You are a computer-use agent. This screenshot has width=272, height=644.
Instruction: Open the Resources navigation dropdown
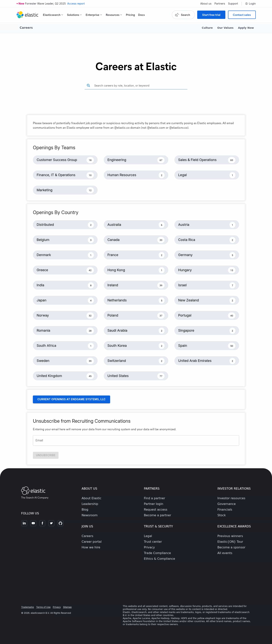(x=114, y=15)
